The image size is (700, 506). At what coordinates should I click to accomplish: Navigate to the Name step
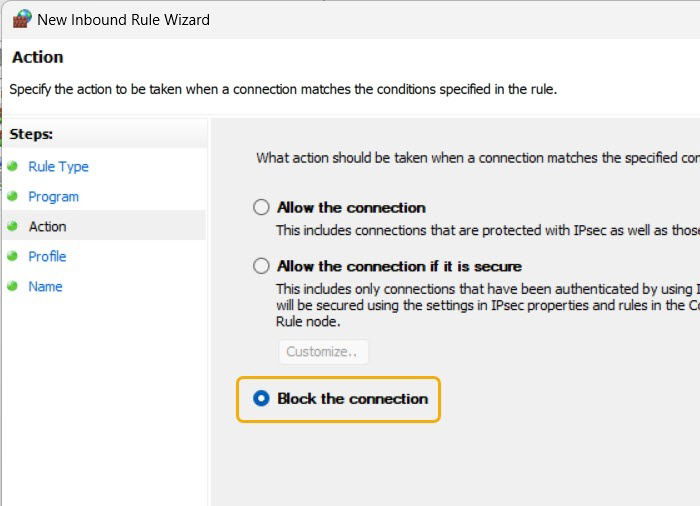tap(45, 286)
